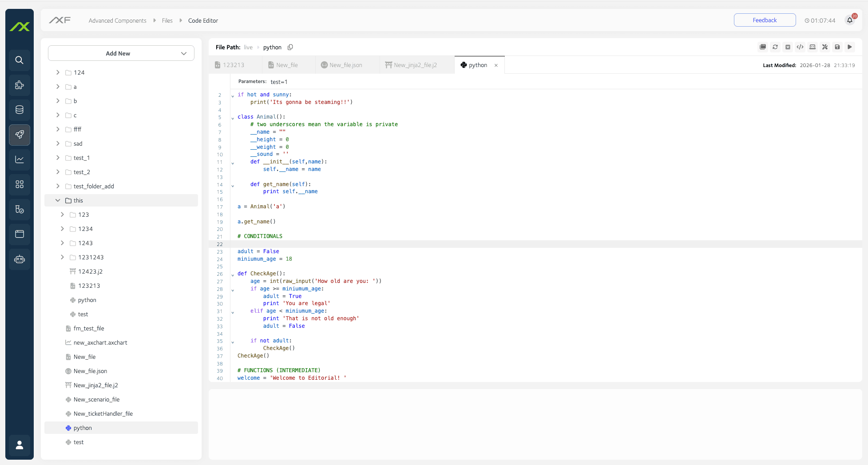
Task: Open the window panel icon in sidebar
Action: click(20, 234)
